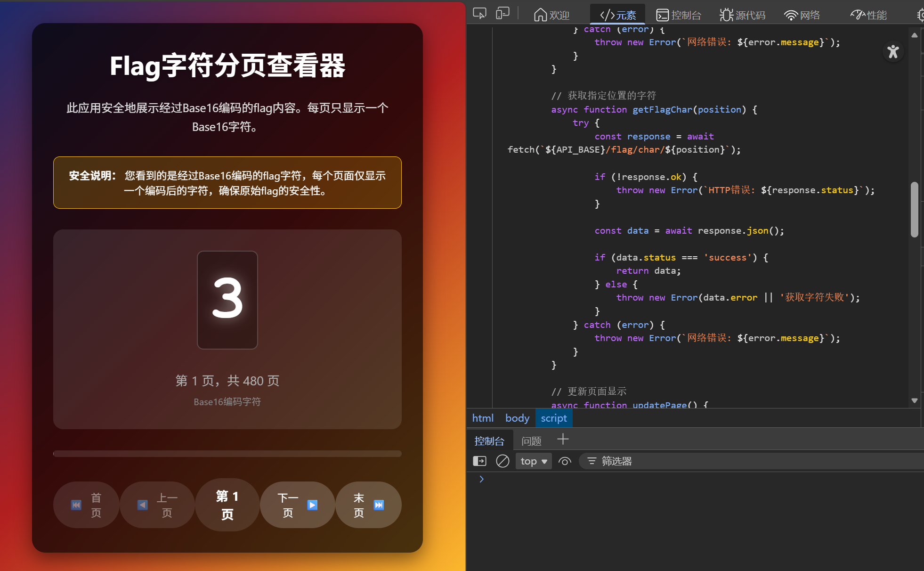This screenshot has width=924, height=571.
Task: Click the accessibility figure icon
Action: pyautogui.click(x=893, y=51)
